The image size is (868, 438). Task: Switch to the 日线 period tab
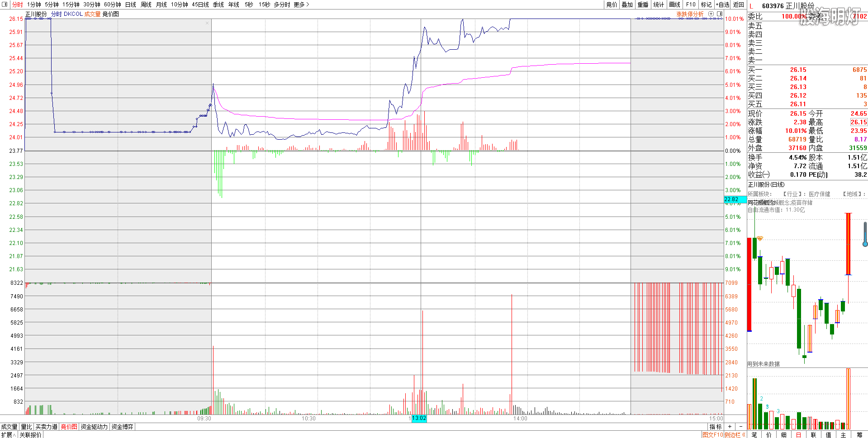(130, 5)
